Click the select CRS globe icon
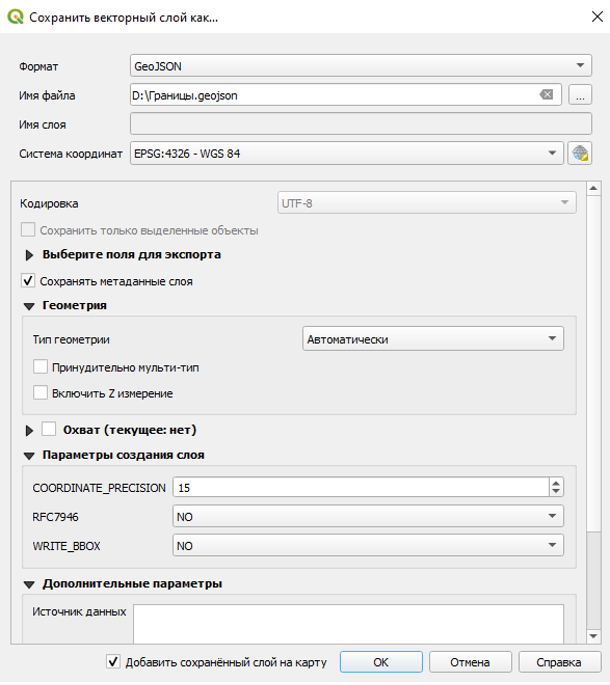The height and width of the screenshot is (685, 610). (580, 154)
